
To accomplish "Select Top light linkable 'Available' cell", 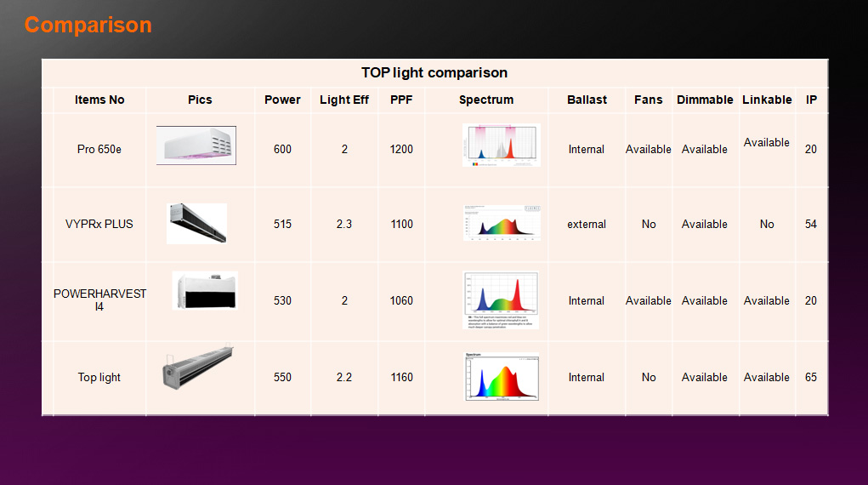I will point(767,377).
